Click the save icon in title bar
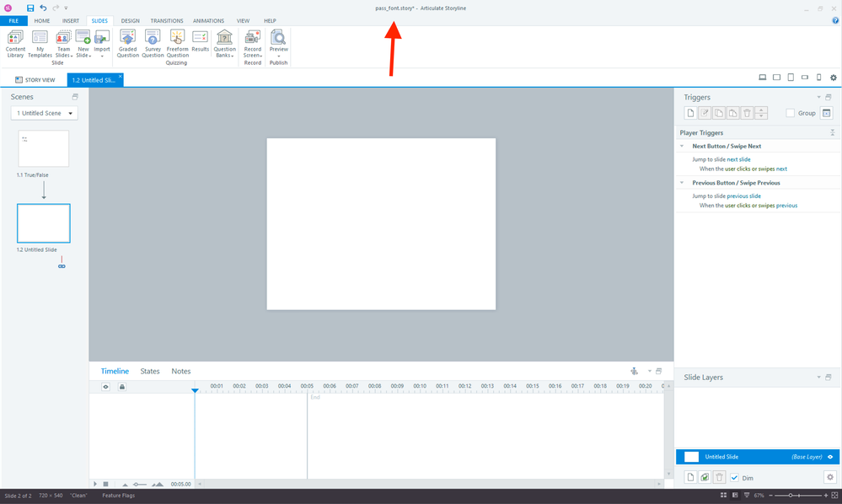The image size is (842, 504). tap(30, 8)
